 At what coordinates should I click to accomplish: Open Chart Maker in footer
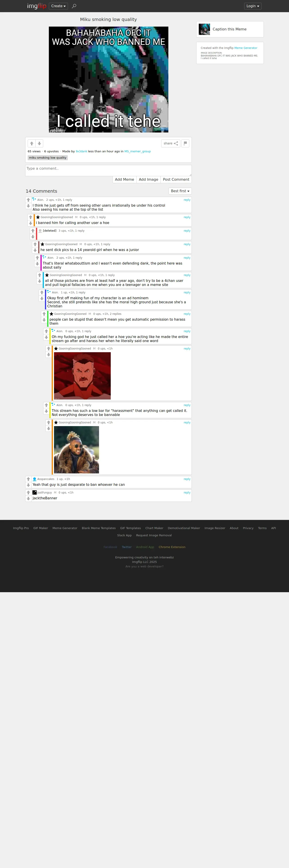154,528
